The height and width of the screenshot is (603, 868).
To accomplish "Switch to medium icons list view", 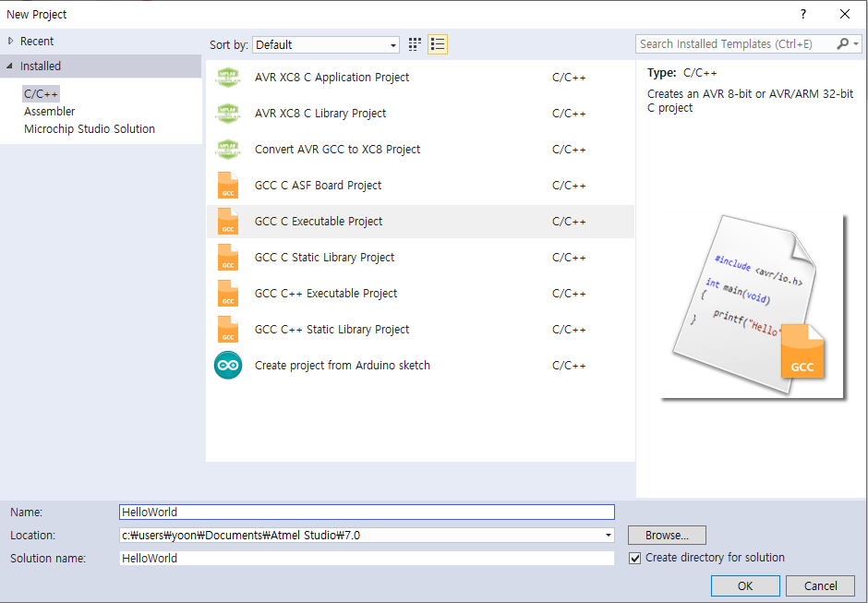I will (x=438, y=44).
